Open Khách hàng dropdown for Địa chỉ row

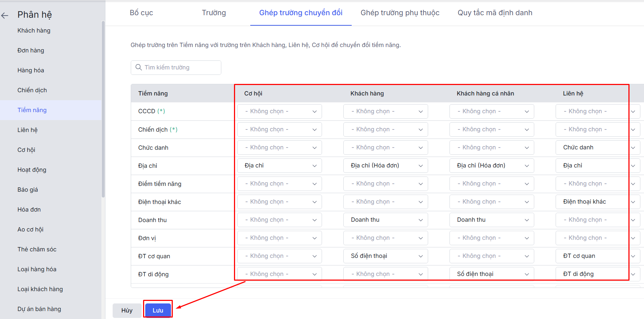tap(385, 166)
